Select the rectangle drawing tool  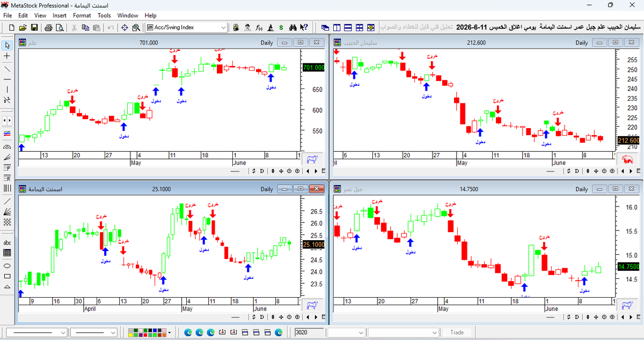tap(8, 276)
